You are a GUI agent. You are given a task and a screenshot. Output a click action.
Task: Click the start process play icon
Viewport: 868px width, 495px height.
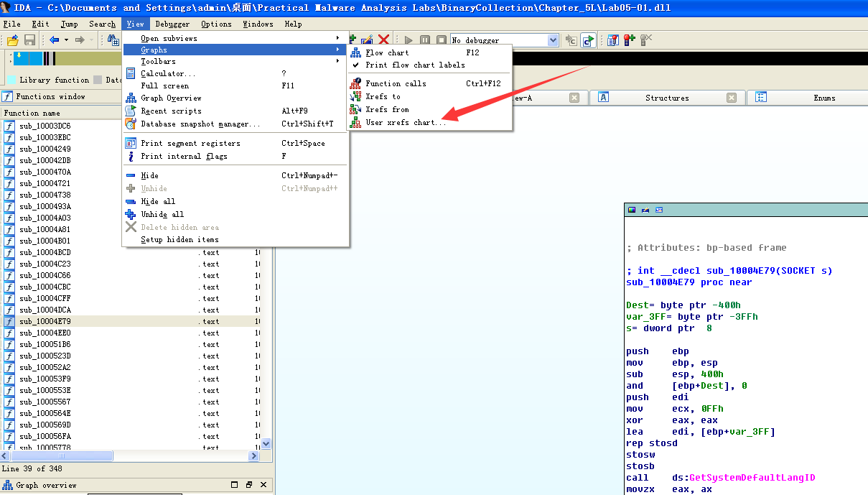point(409,40)
